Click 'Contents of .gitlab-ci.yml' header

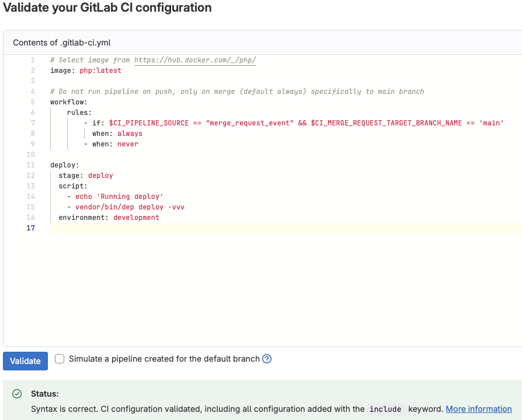click(x=62, y=43)
